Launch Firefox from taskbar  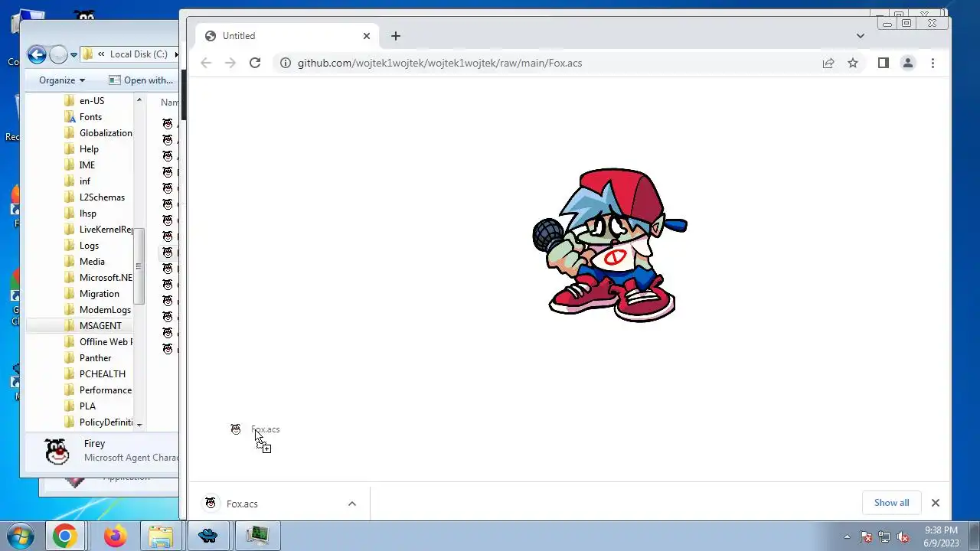116,536
